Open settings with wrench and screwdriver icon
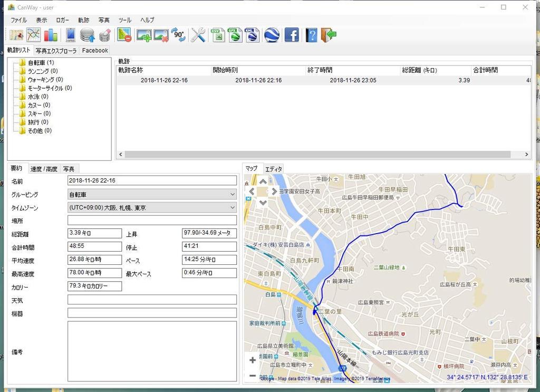The height and width of the screenshot is (392, 540). 198,35
